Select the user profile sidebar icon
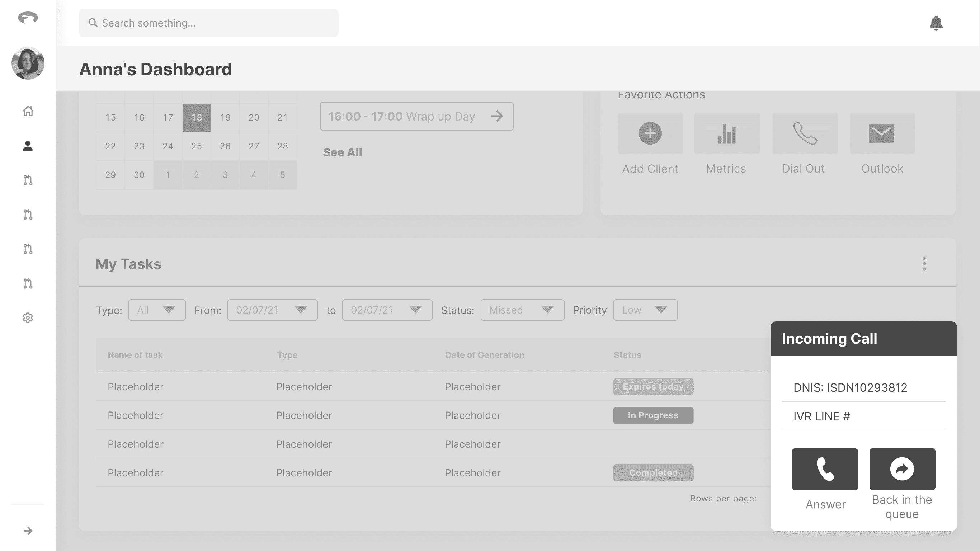This screenshot has width=980, height=551. (x=28, y=146)
